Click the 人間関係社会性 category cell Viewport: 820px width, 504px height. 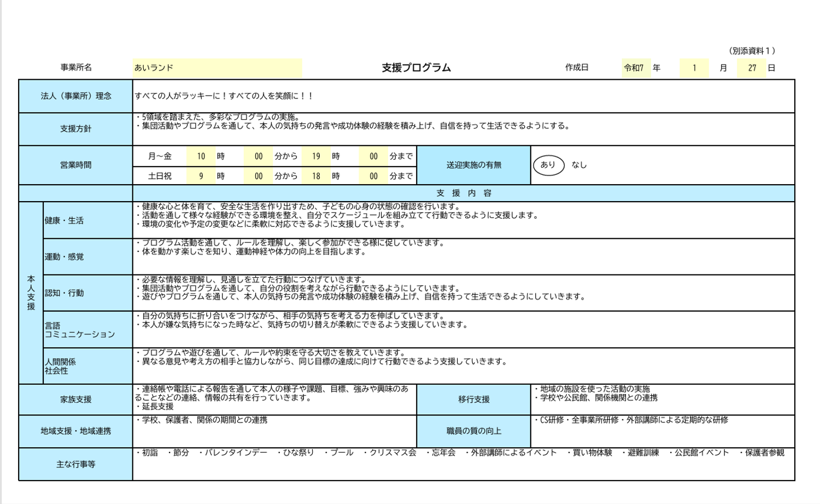pos(88,366)
